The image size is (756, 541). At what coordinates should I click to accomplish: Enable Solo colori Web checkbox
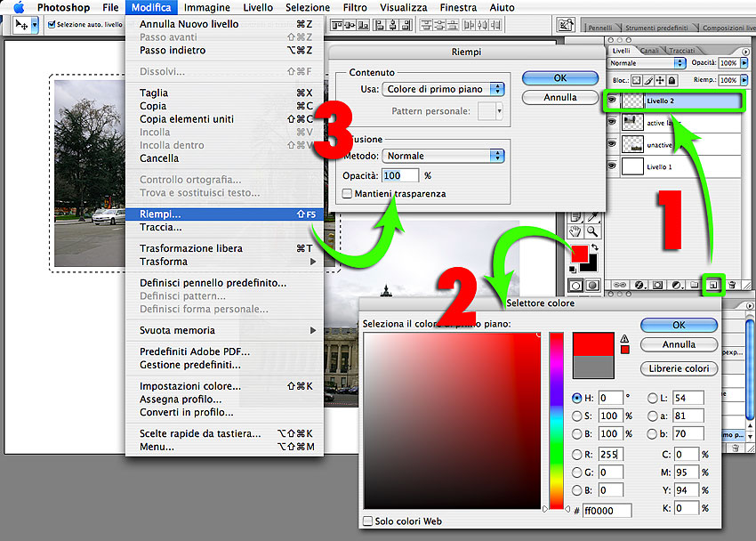368,521
